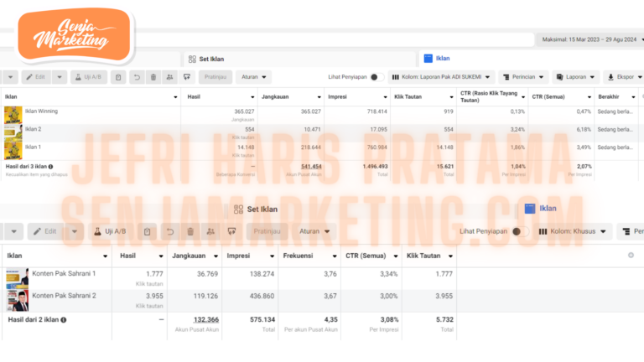Click info icon beside Hasil dari 2 iklan
This screenshot has width=644, height=362.
pyautogui.click(x=64, y=319)
